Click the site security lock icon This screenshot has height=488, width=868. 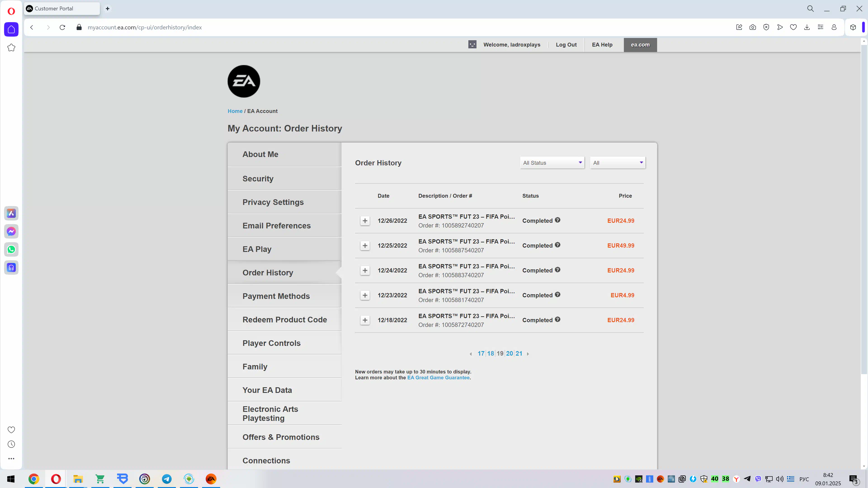79,27
